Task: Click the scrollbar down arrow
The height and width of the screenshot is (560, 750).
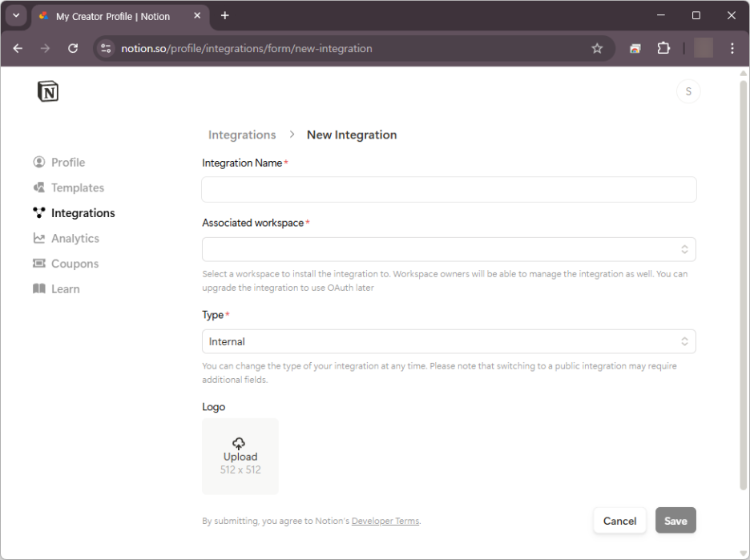Action: point(744,554)
